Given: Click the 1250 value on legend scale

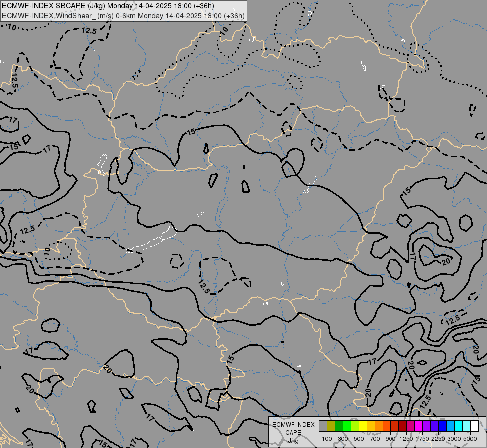Looking at the screenshot, I should point(406,439).
